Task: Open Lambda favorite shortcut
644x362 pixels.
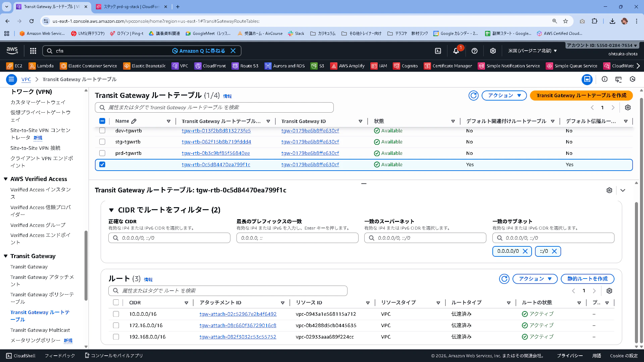Action: point(41,66)
